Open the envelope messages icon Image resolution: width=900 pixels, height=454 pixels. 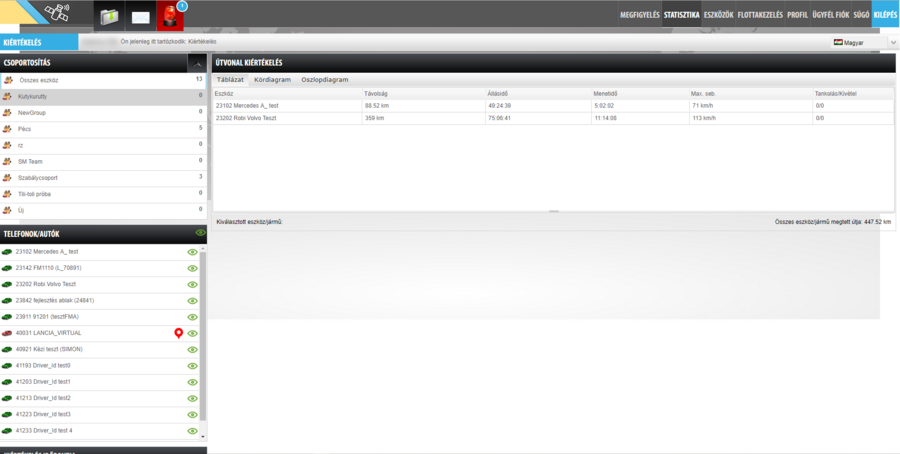tap(140, 15)
